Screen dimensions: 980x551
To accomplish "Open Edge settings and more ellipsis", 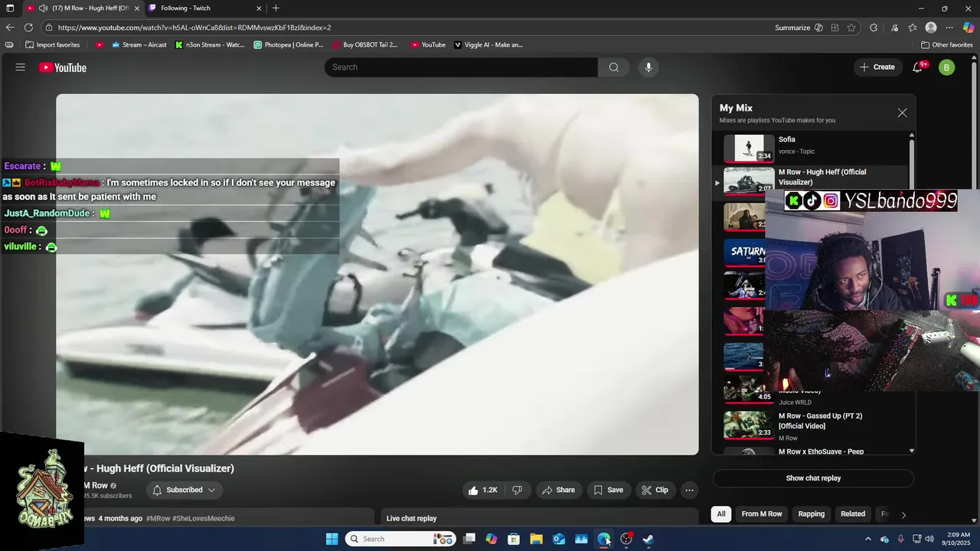I will pos(949,28).
